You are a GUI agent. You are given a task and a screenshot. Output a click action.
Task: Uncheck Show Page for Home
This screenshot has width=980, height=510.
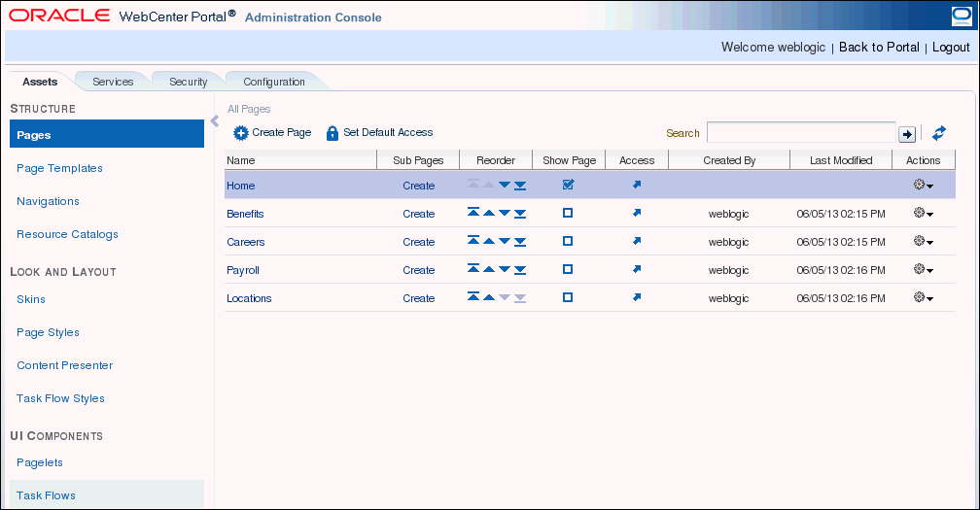pyautogui.click(x=568, y=185)
